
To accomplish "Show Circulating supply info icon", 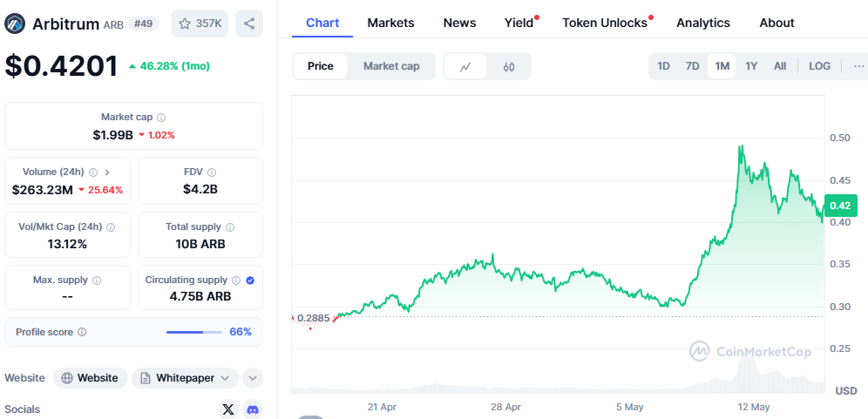I will point(236,280).
